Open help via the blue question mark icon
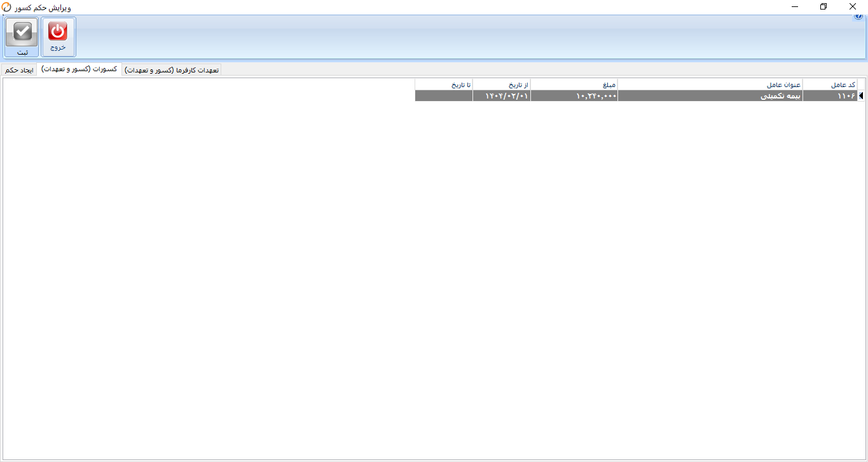 pos(858,17)
